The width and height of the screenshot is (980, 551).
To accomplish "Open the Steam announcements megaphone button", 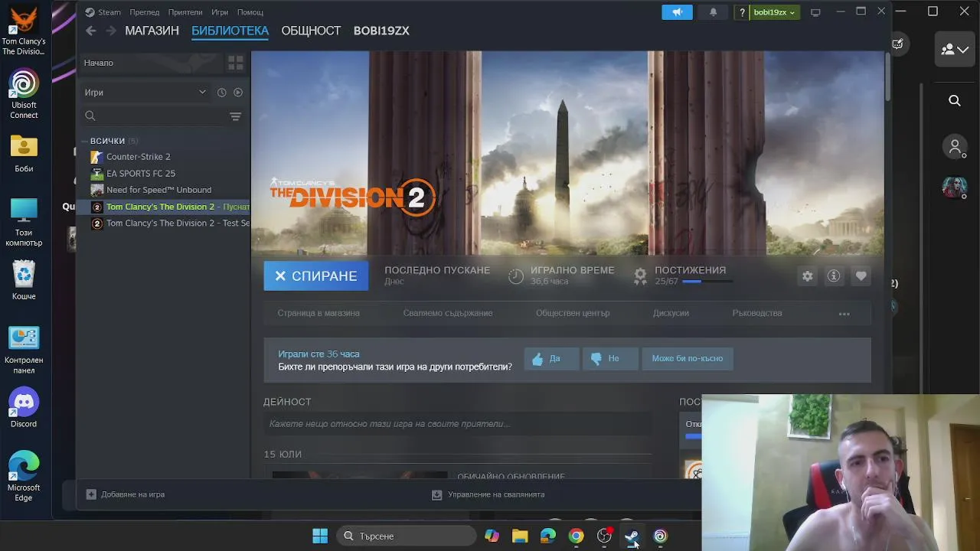I will pyautogui.click(x=677, y=12).
